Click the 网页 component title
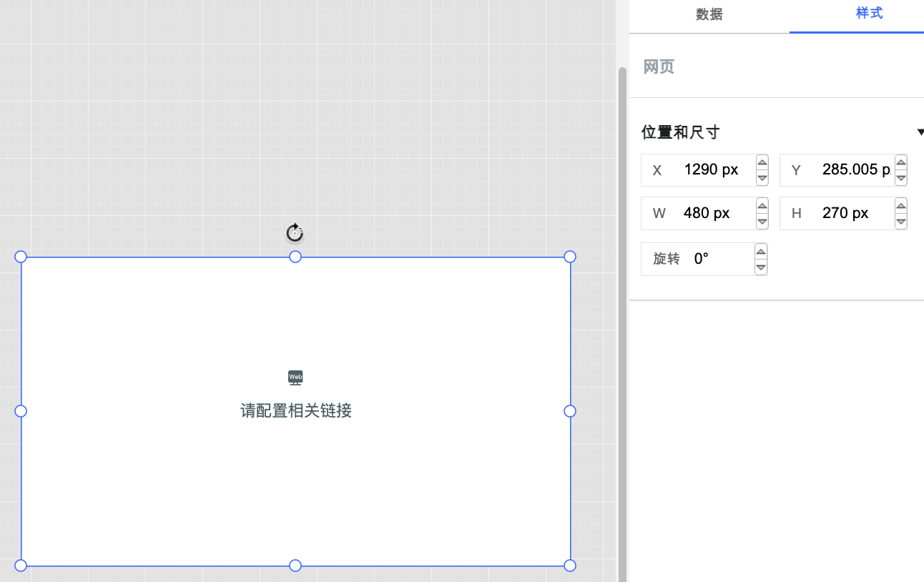This screenshot has width=924, height=582. click(x=659, y=67)
